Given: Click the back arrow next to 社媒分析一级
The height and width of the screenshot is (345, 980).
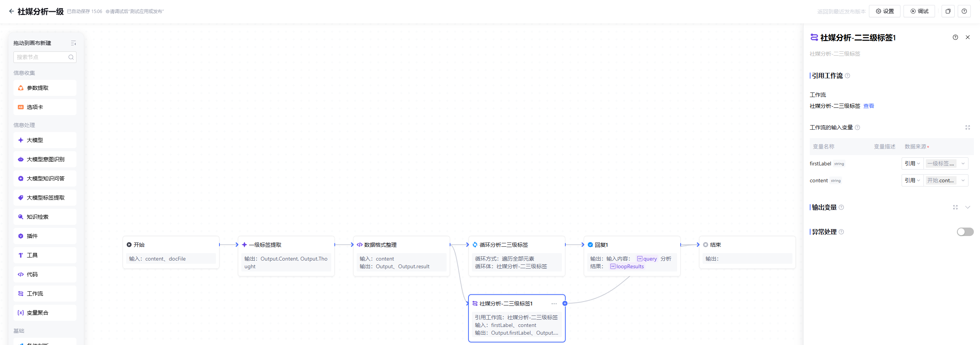Looking at the screenshot, I should [x=11, y=11].
